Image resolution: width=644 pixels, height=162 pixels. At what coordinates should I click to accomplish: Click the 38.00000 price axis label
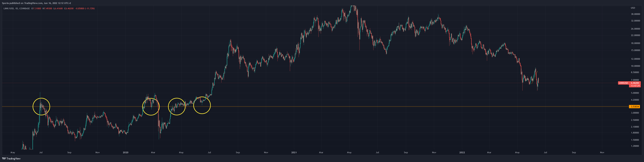pos(635,14)
